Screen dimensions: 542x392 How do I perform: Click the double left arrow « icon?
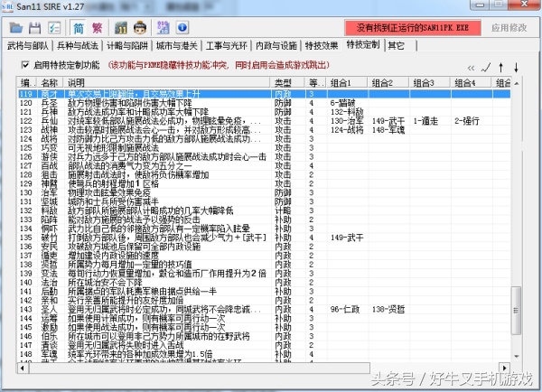coord(471,68)
